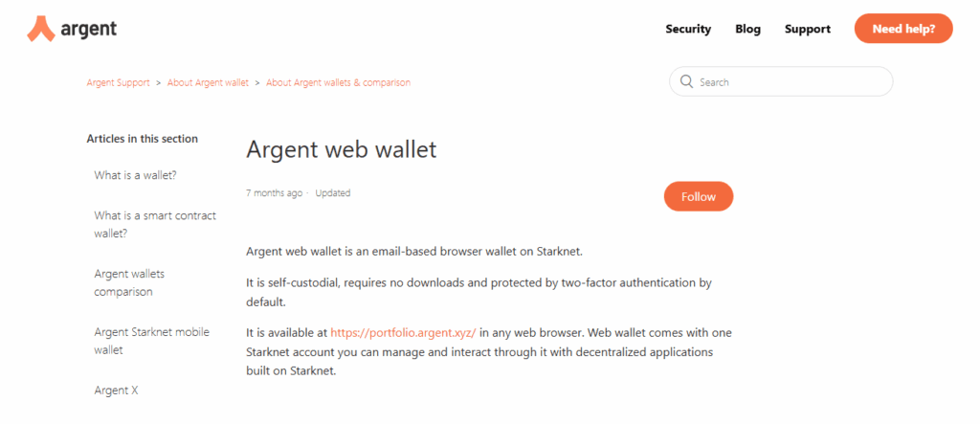Open the Security menu item
Image resolution: width=980 pixels, height=424 pixels.
688,29
